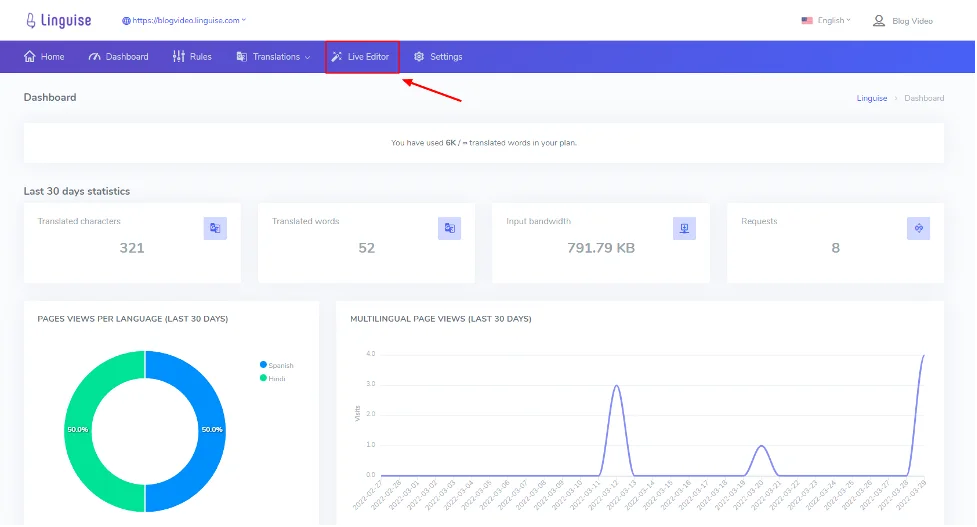Toggle the green Hindi legend item
Image resolution: width=977 pixels, height=527 pixels.
pos(274,378)
